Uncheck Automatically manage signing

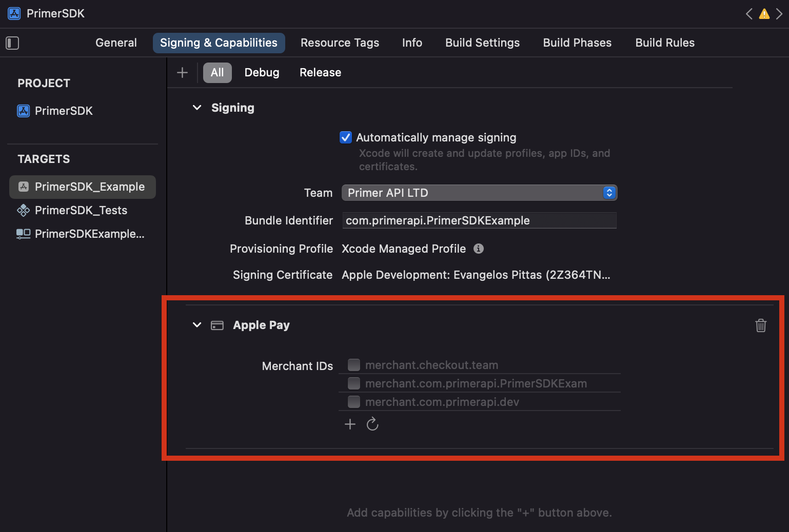pyautogui.click(x=346, y=137)
